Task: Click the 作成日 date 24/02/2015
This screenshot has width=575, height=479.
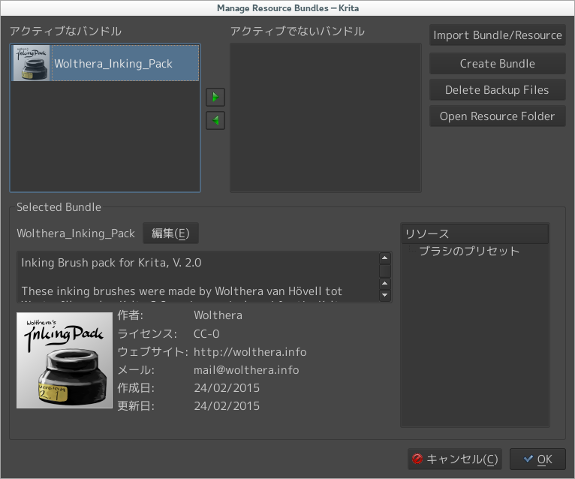Action: pyautogui.click(x=226, y=388)
